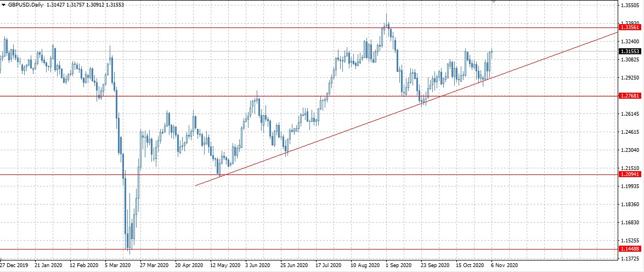Click the 17 Jul 2020 date label
This screenshot has height=272, width=644.
click(x=329, y=265)
